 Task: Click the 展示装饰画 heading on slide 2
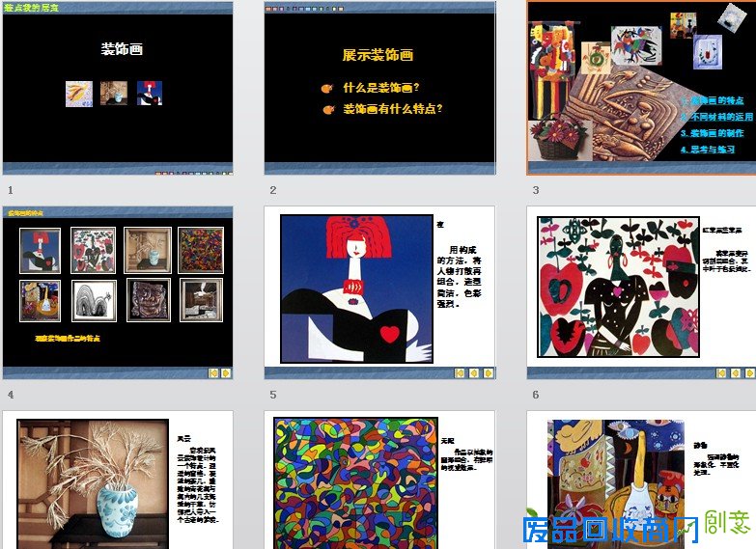(x=378, y=55)
